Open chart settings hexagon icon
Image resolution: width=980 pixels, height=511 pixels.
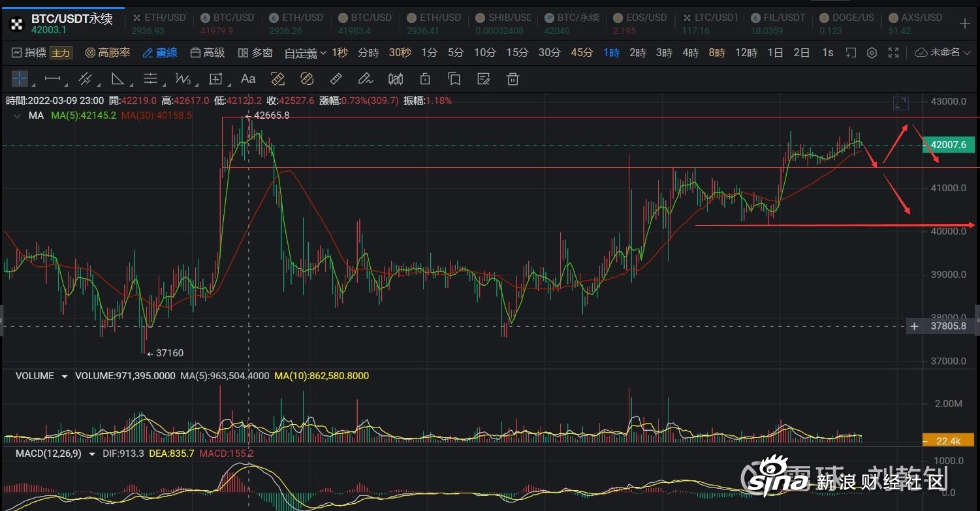click(x=872, y=52)
